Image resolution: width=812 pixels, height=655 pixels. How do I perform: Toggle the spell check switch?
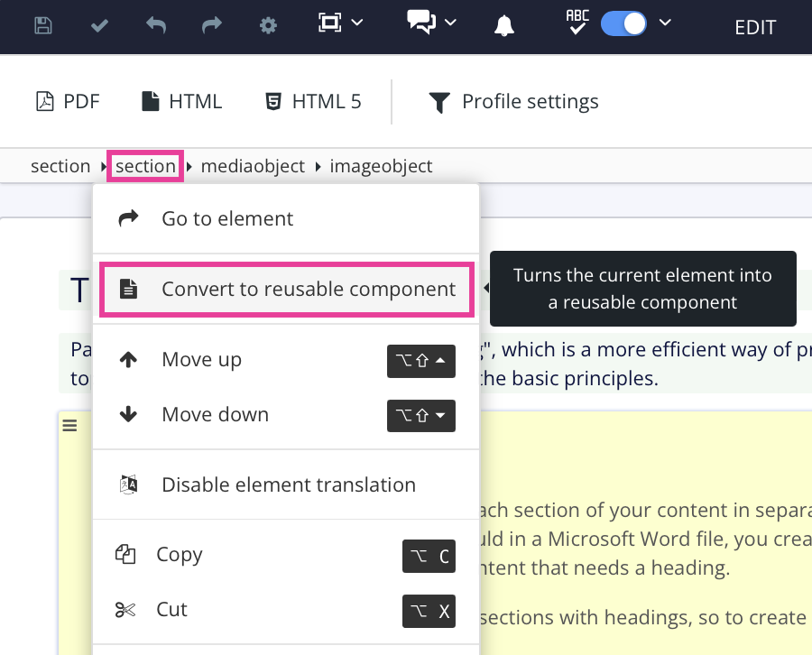point(624,23)
